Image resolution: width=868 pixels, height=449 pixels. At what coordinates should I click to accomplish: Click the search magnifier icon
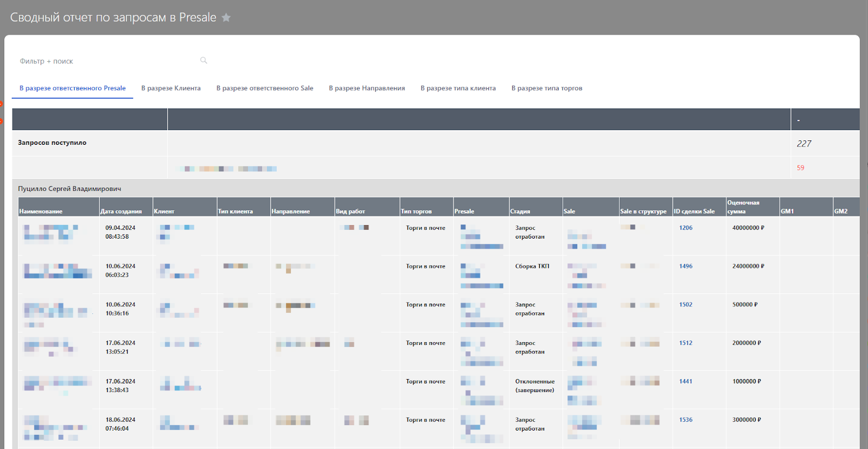(203, 60)
